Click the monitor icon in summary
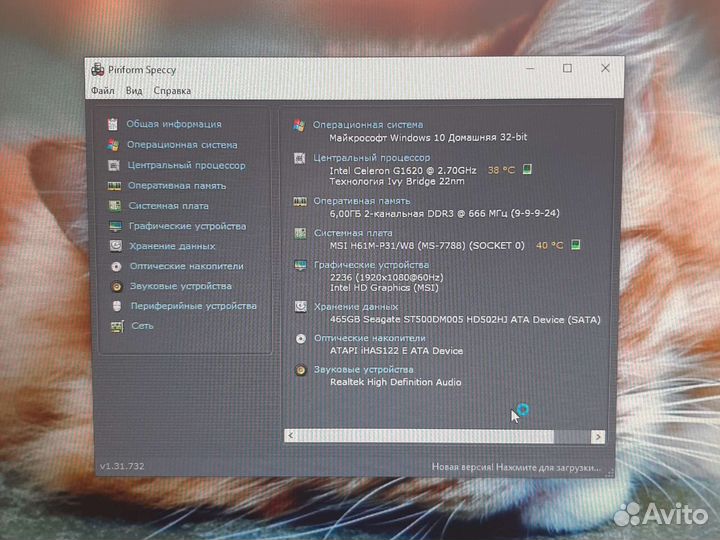 pos(300,265)
